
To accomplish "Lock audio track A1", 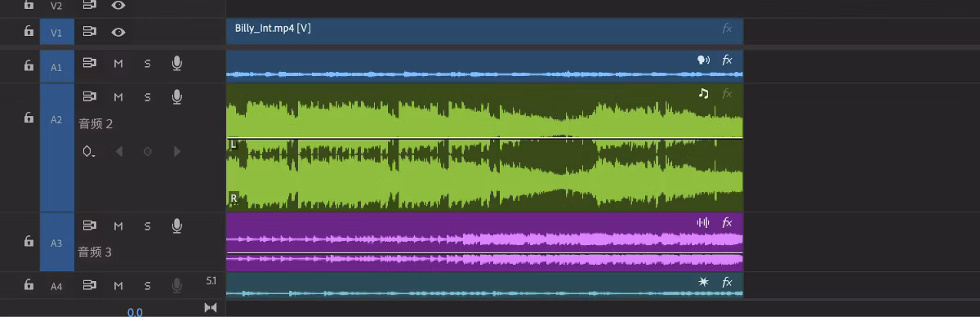I will (x=29, y=65).
